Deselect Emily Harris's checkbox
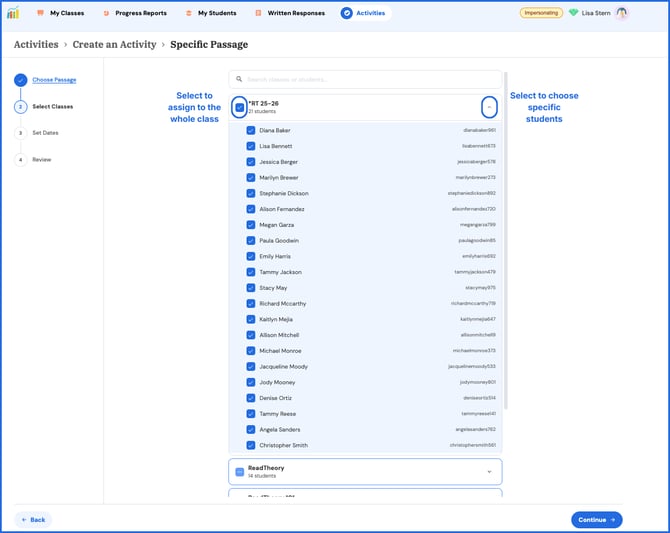The height and width of the screenshot is (533, 670). tap(251, 256)
